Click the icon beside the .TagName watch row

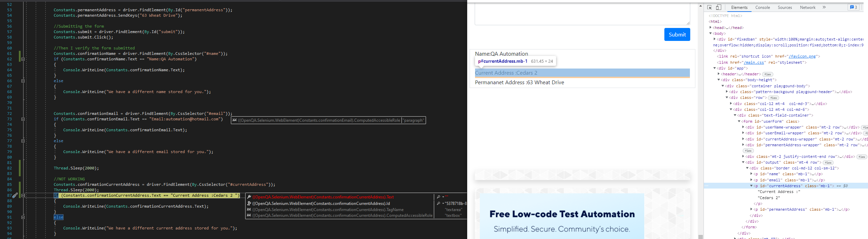tap(249, 210)
